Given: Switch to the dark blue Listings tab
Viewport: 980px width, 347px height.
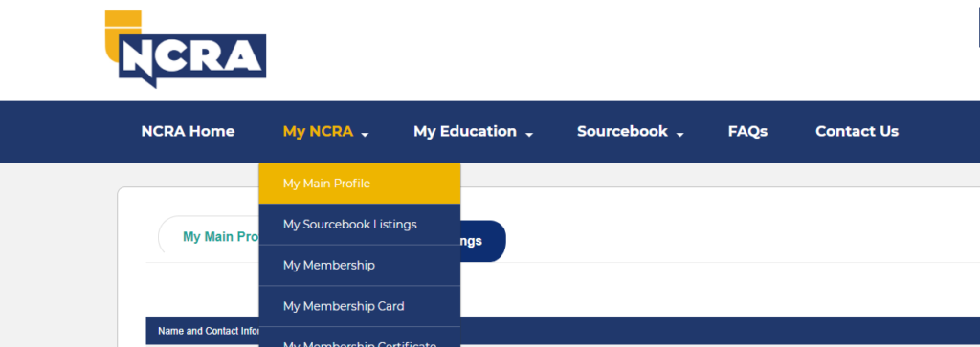Looking at the screenshot, I should tap(483, 241).
